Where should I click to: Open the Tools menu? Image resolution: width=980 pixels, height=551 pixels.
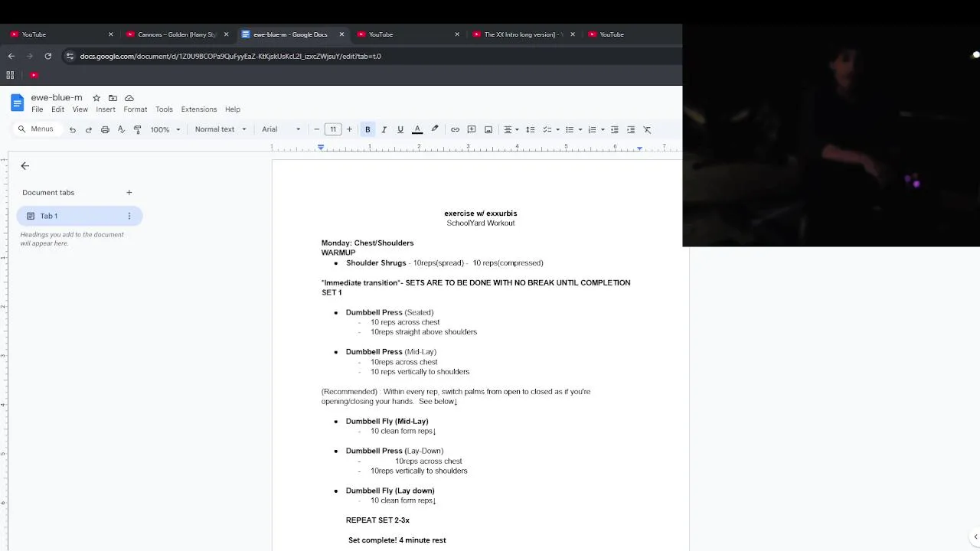(x=164, y=109)
